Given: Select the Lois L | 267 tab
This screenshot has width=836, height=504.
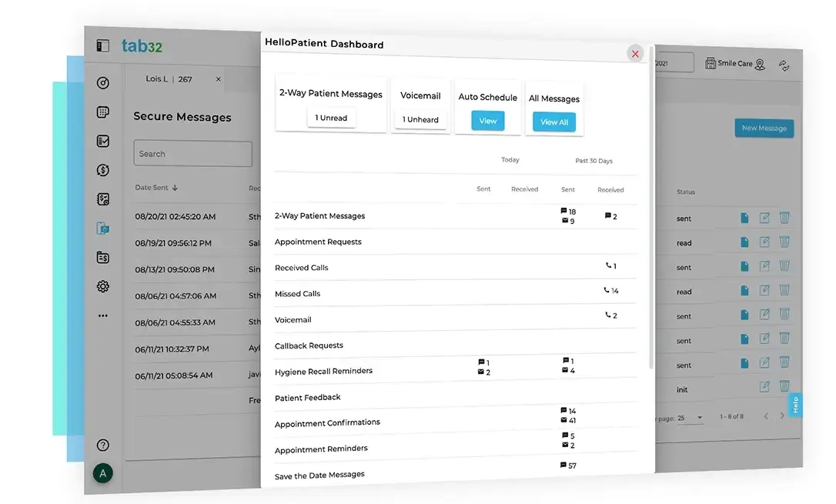Looking at the screenshot, I should point(169,78).
